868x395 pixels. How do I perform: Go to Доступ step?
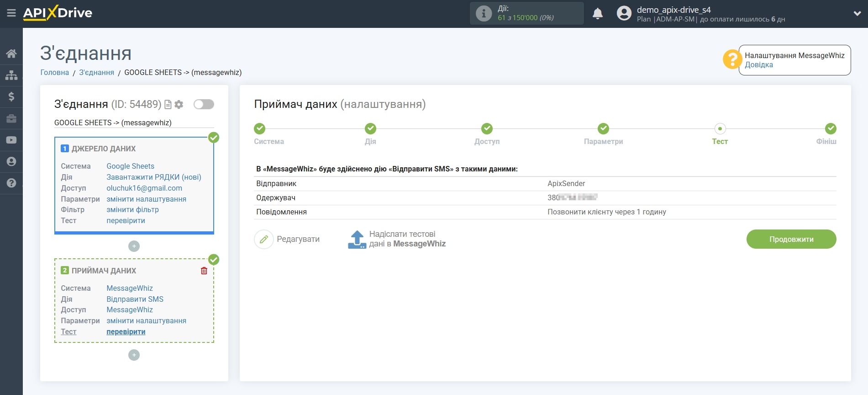pos(487,128)
